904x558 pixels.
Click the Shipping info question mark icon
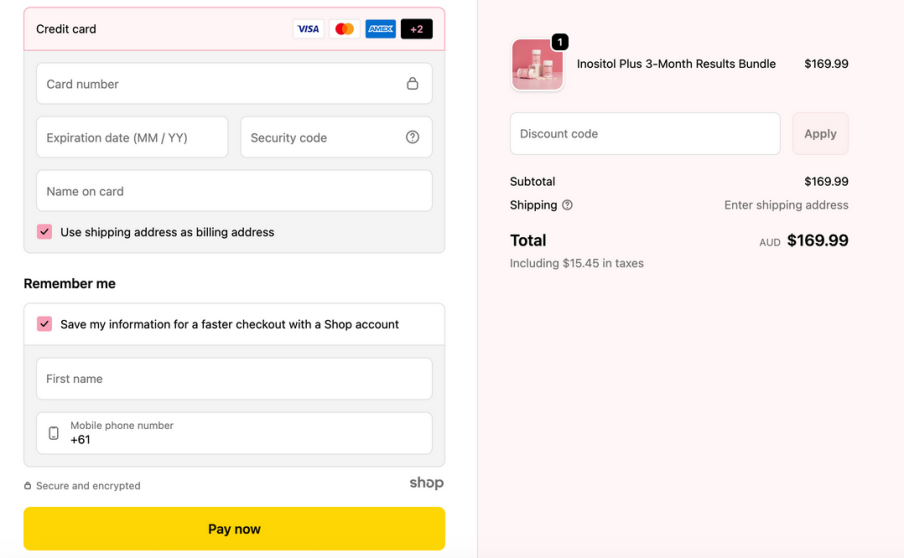point(567,205)
